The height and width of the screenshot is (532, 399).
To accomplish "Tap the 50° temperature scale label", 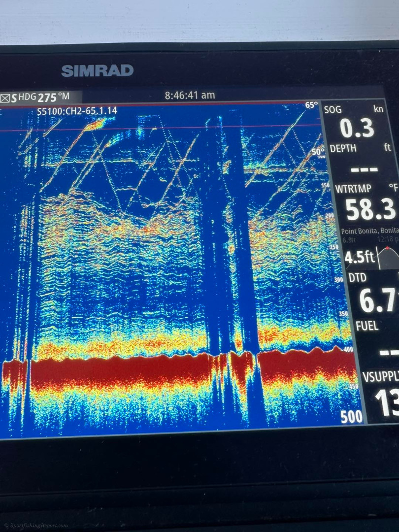I will pos(318,151).
